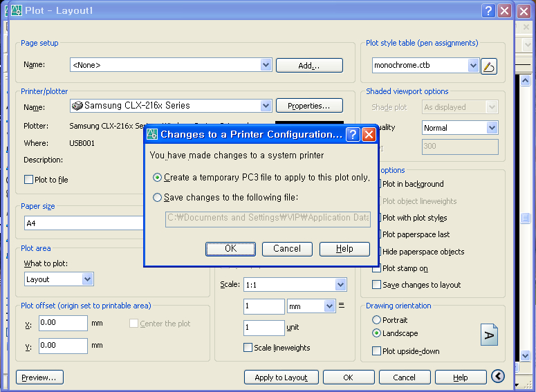Open the Page setup Name dropdown

pos(266,65)
